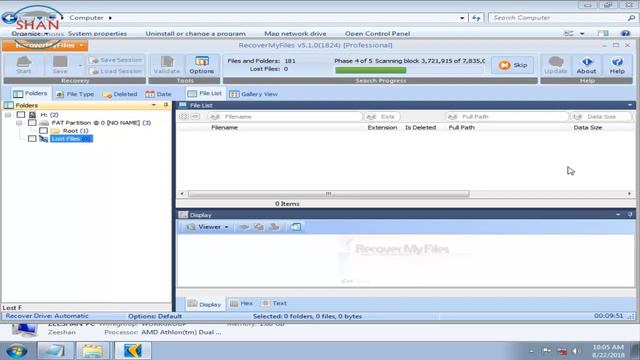Click the volume icon in system tray

click(576, 351)
